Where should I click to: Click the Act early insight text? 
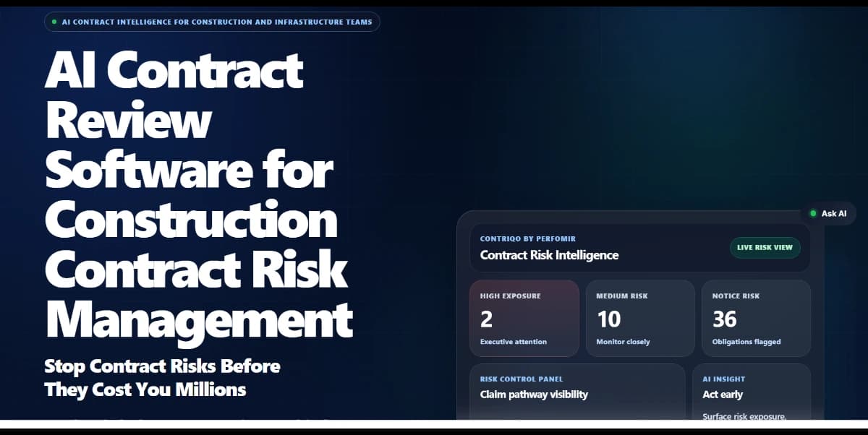click(723, 395)
